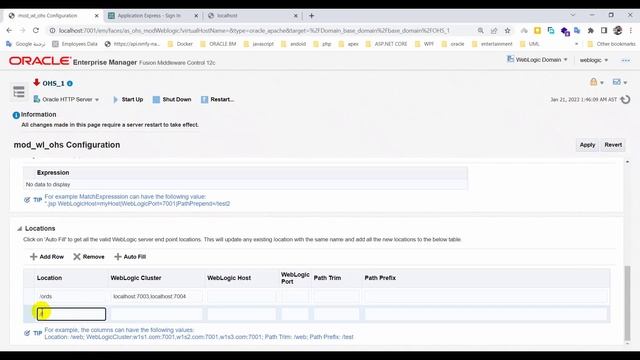Close the localhost tab
The image size is (640, 360).
click(x=296, y=16)
